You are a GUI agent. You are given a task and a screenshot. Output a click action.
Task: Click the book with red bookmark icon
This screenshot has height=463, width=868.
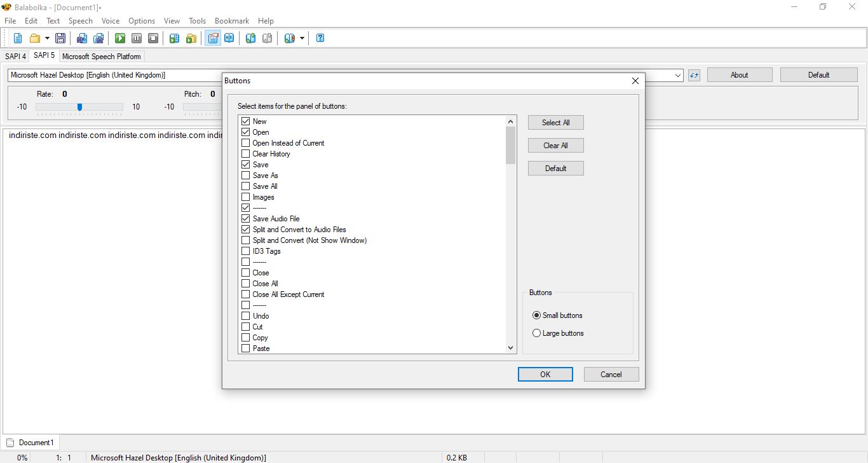[290, 38]
